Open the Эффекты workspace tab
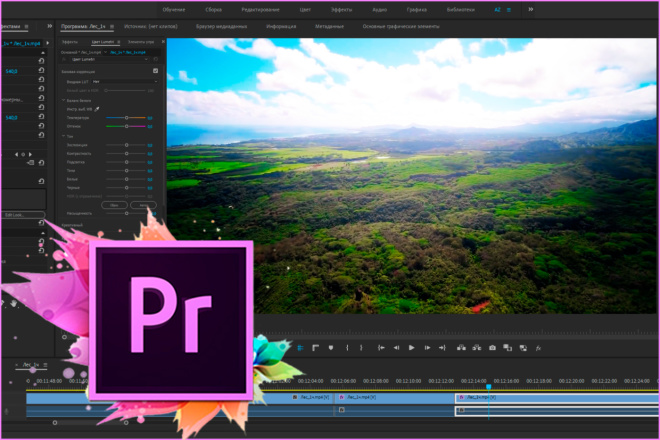This screenshot has height=440, width=660. click(341, 10)
